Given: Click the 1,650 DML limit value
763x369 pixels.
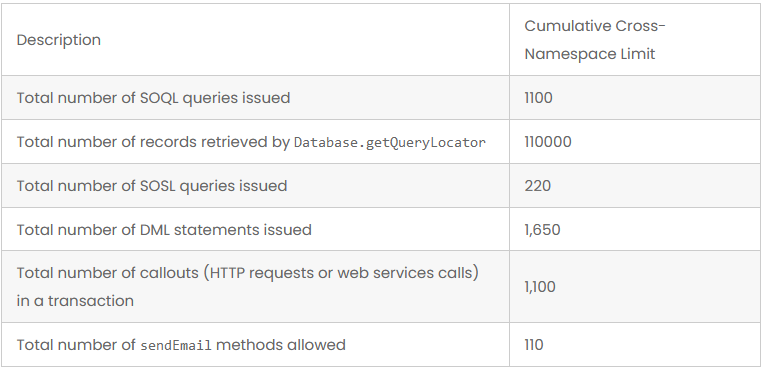Looking at the screenshot, I should [x=543, y=230].
